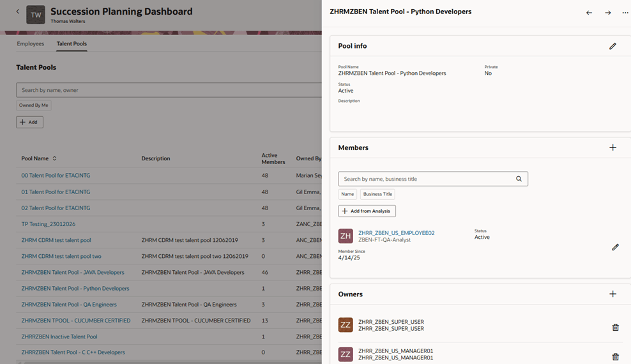Screen dimensions: 631x364
Task: Click the Owned By column header
Action: point(308,158)
